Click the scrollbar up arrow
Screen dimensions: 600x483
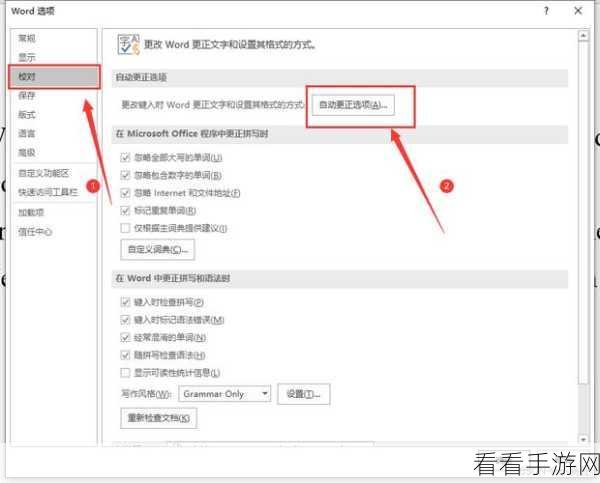pos(583,36)
